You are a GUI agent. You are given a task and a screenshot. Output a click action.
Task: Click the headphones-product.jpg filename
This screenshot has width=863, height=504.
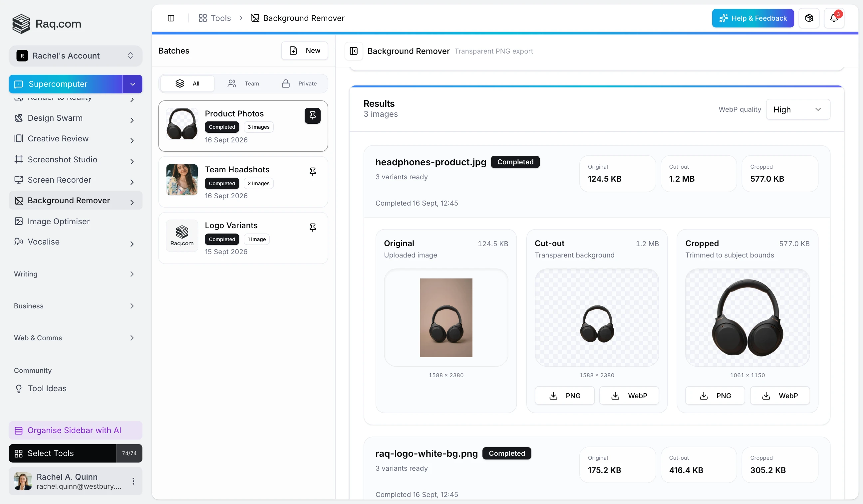point(431,162)
